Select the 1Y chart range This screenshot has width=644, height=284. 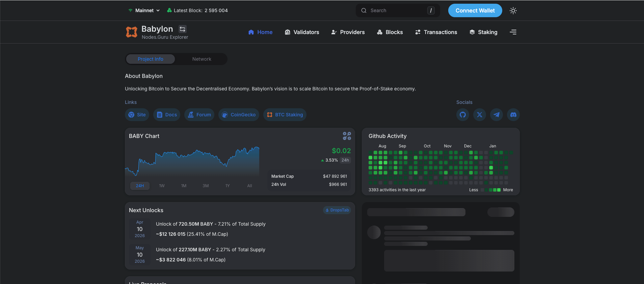[227, 186]
